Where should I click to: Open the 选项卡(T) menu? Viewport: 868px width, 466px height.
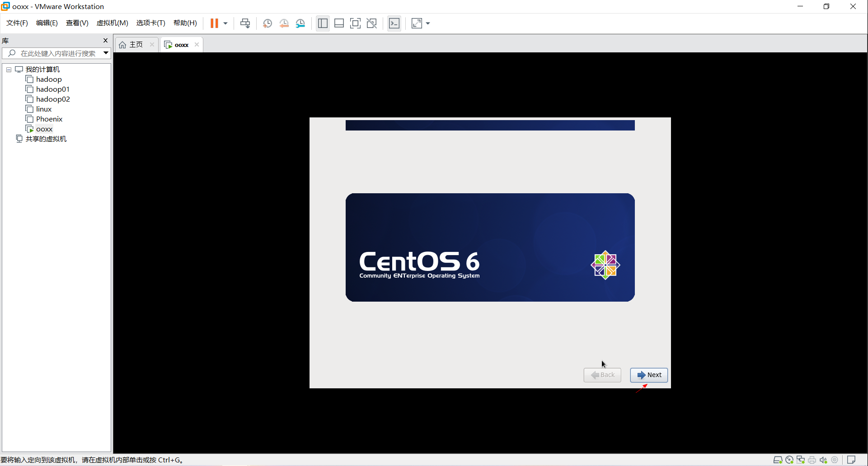[151, 23]
